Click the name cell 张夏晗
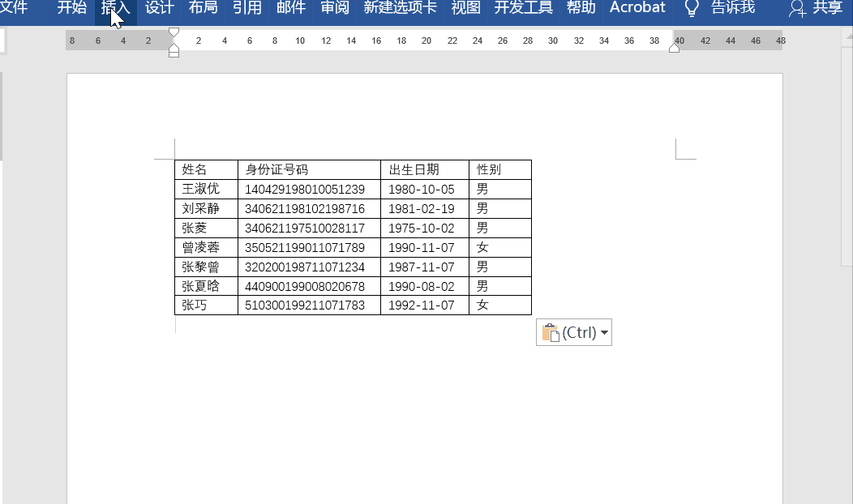This screenshot has width=853, height=504. pos(206,286)
